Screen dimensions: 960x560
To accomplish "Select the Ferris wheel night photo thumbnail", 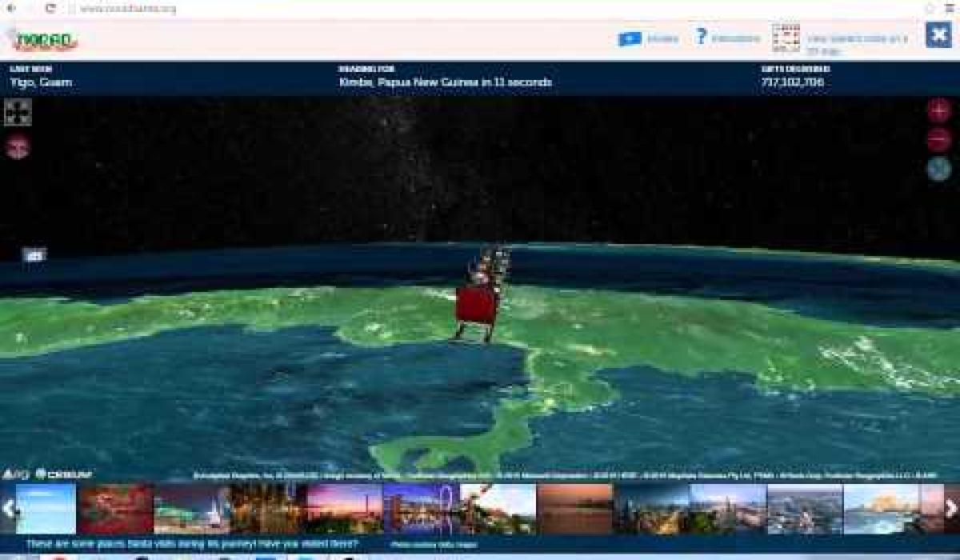I will pyautogui.click(x=421, y=509).
